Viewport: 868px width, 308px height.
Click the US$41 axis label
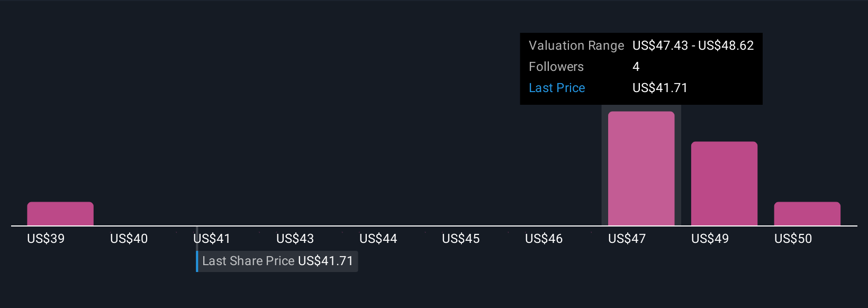pos(212,239)
